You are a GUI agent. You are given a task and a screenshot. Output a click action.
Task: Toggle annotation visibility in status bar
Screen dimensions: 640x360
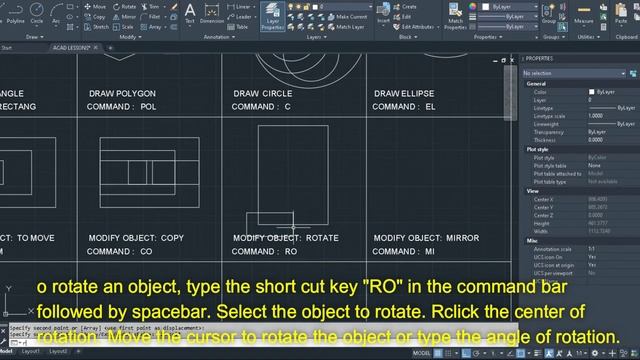tap(549, 353)
